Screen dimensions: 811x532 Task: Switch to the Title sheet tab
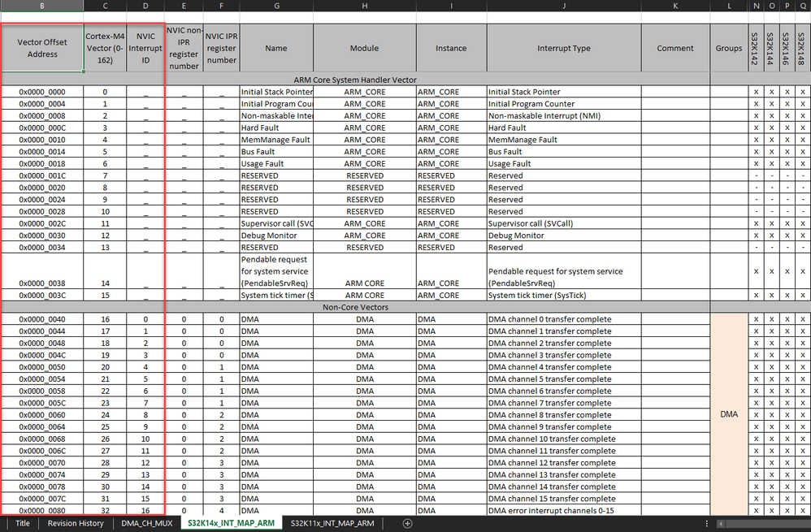(22, 523)
